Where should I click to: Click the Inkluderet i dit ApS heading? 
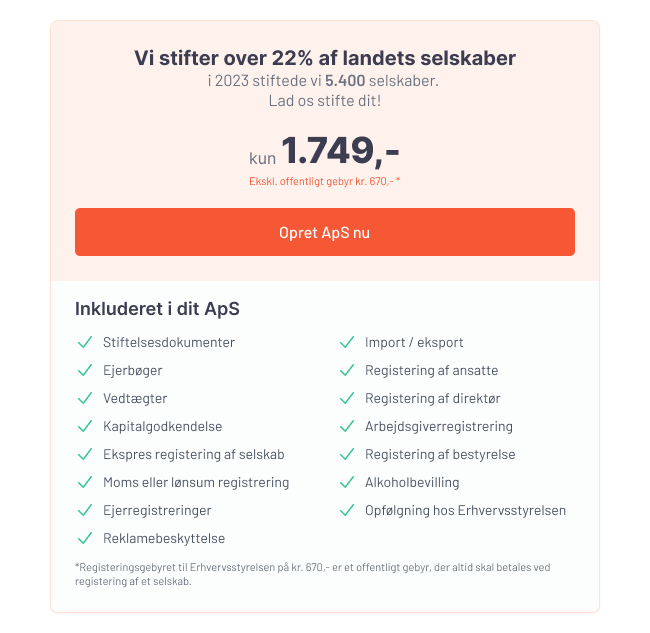157,309
